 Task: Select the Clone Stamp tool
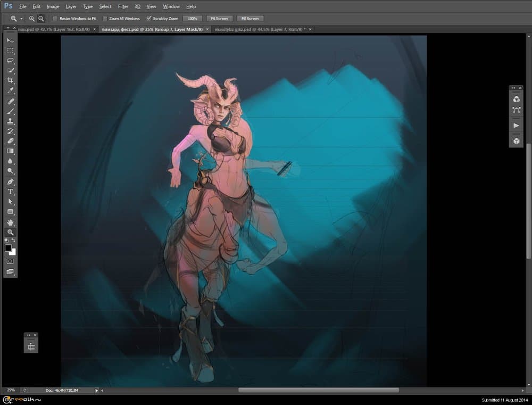(10, 121)
